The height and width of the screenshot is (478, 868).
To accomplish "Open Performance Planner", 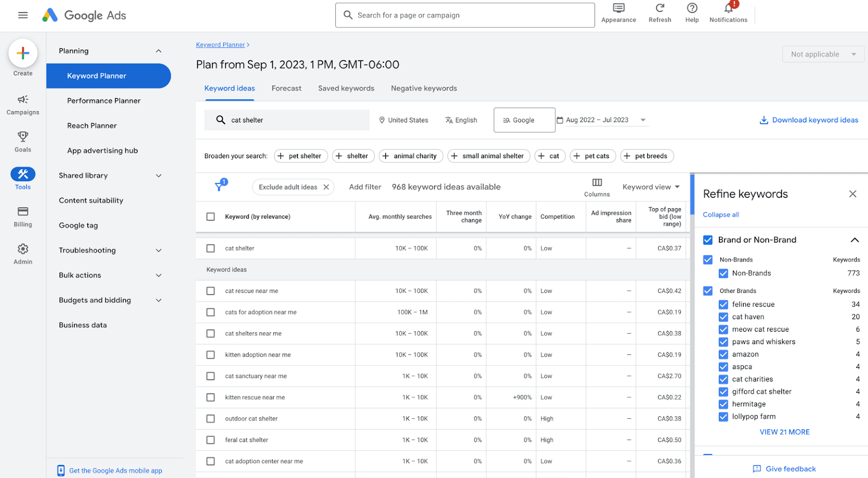I will point(104,101).
